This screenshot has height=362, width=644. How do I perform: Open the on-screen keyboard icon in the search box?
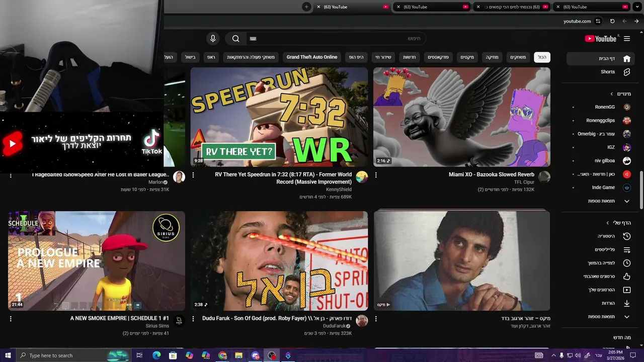pos(253,39)
